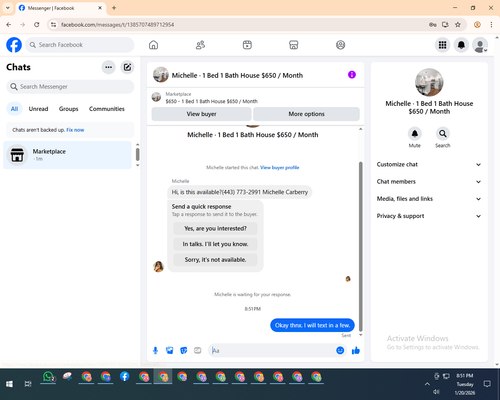Choose a sticker from the composer
The width and height of the screenshot is (500, 400).
184,350
